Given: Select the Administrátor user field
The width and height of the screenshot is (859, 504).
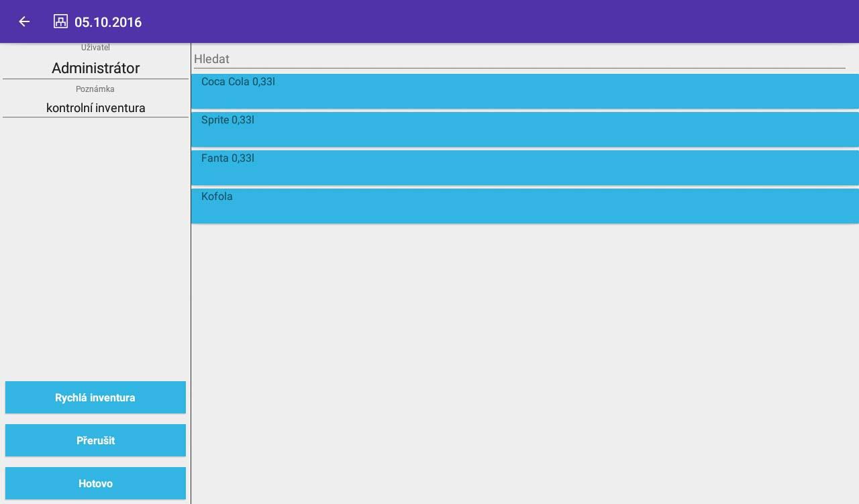Looking at the screenshot, I should point(95,68).
